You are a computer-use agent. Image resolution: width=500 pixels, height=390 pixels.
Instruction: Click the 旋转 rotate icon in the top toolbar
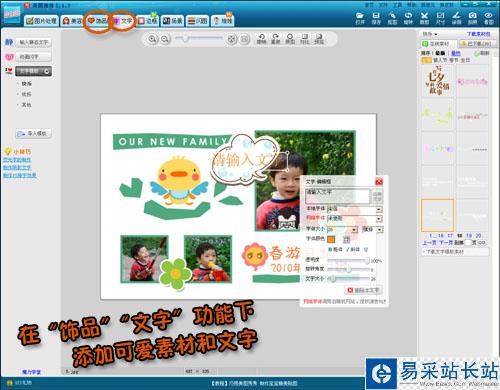pos(408,18)
